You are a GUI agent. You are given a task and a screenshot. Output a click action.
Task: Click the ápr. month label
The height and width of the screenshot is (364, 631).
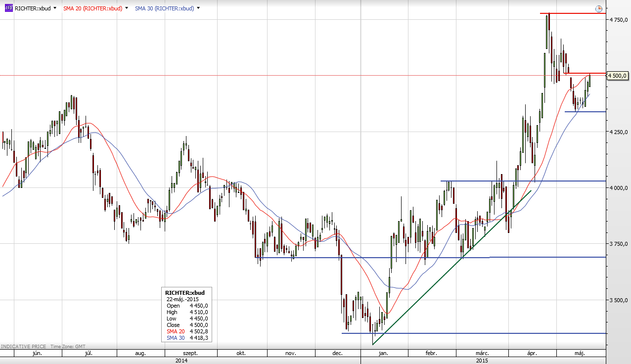(x=532, y=354)
